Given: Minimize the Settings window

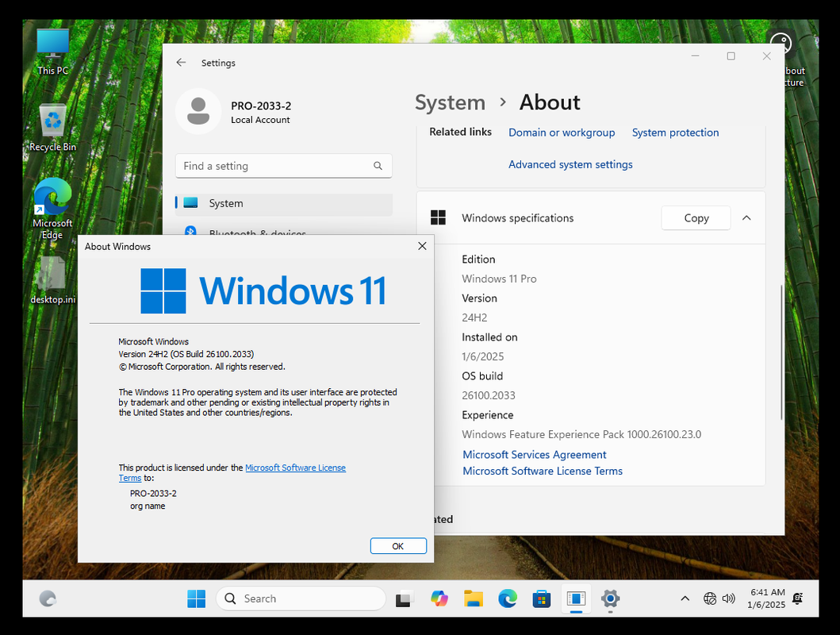Looking at the screenshot, I should point(696,56).
